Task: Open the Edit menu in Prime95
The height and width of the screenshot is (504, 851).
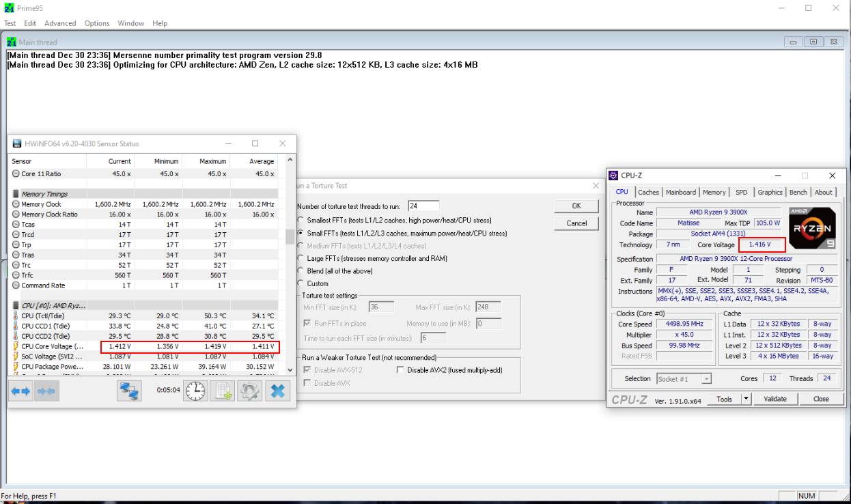Action: point(30,23)
